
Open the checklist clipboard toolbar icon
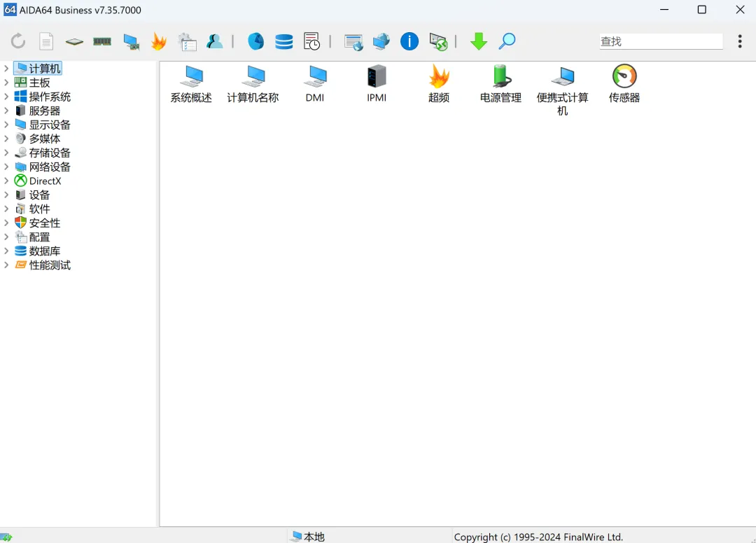point(187,41)
